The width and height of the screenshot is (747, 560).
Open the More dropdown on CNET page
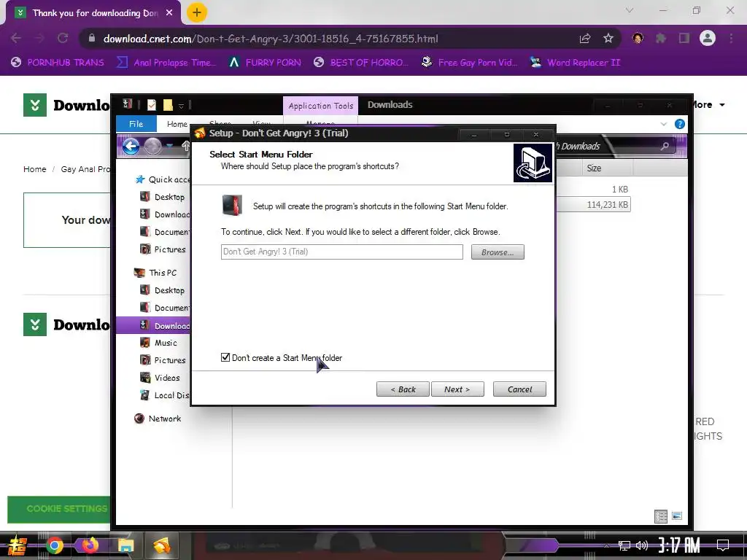pos(708,105)
